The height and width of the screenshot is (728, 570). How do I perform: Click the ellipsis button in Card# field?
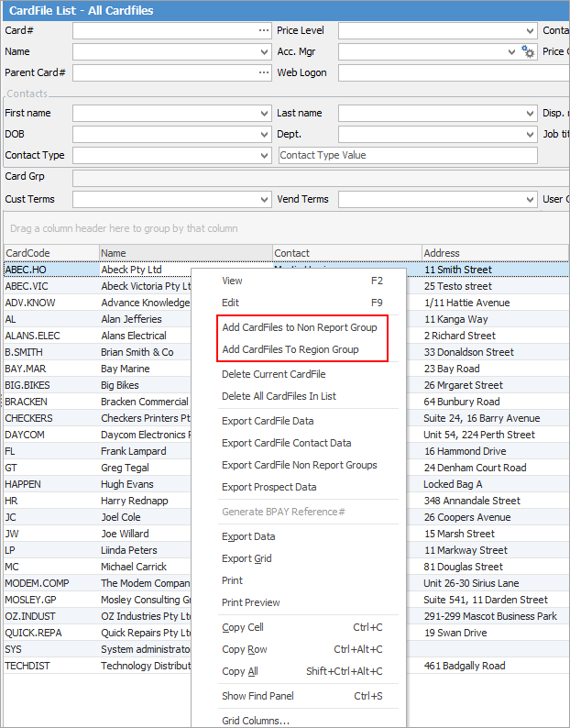[x=264, y=31]
